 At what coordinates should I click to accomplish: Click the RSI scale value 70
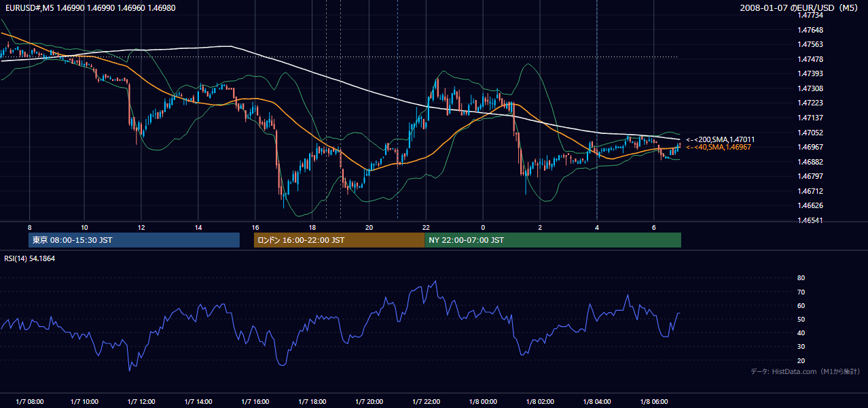(801, 292)
